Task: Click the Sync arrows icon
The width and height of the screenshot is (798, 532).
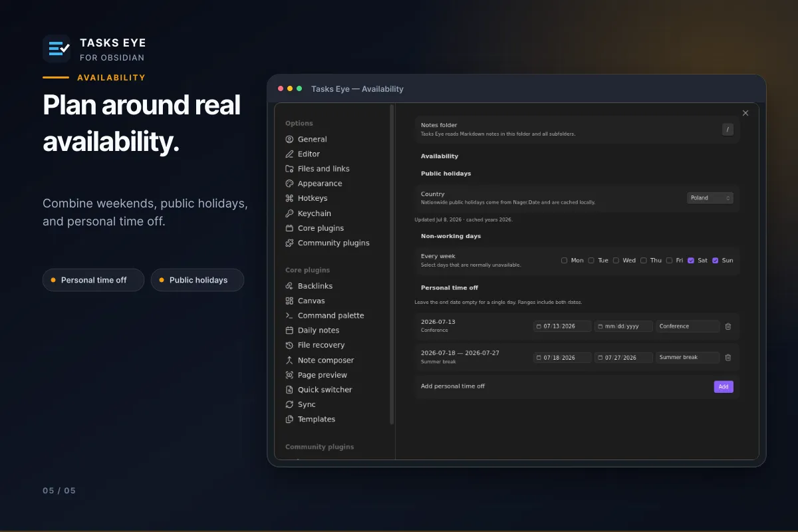Action: tap(289, 404)
